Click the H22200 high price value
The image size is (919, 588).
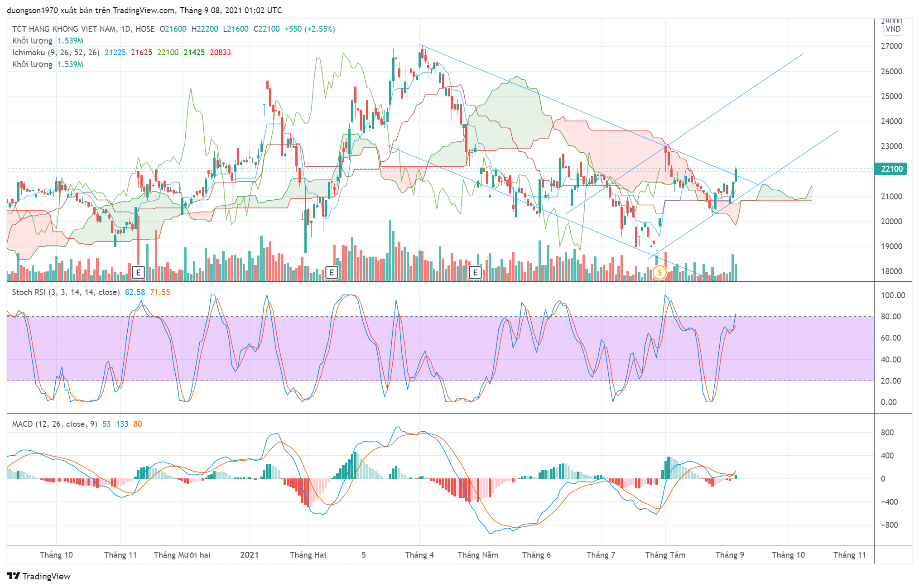[x=205, y=29]
